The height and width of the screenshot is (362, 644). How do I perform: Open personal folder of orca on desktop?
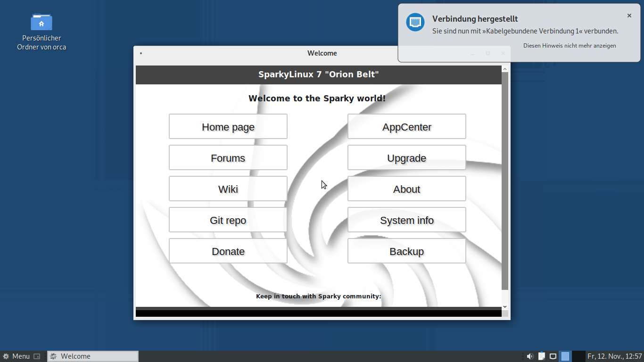(x=41, y=32)
